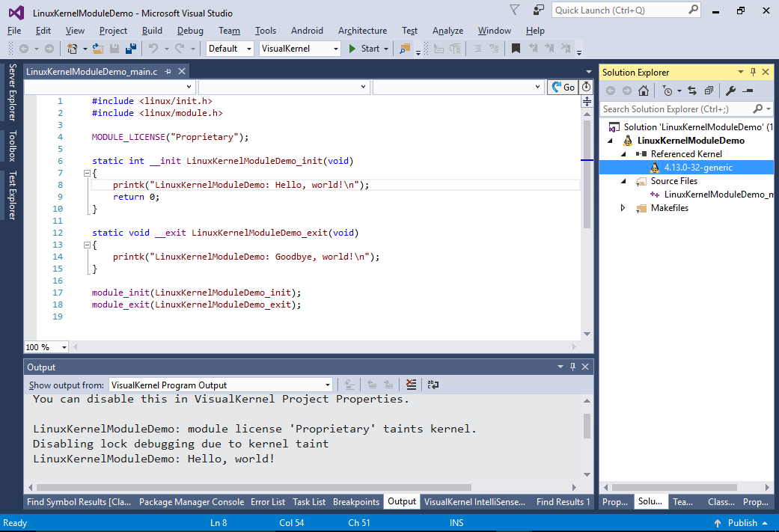Click the New Project toolbar icon
This screenshot has height=532, width=779.
72,48
